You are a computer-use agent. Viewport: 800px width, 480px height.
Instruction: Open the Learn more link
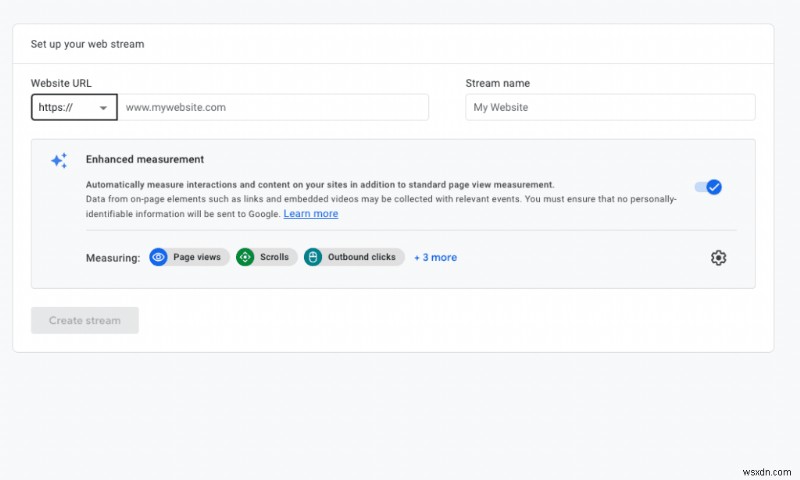tap(311, 214)
